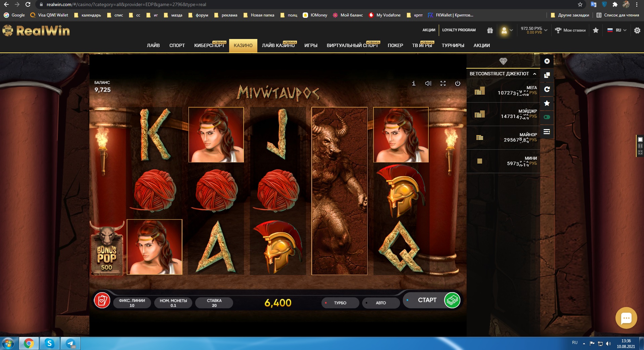644x350 pixels.
Task: Open the gift bonuses icon
Action: [490, 30]
